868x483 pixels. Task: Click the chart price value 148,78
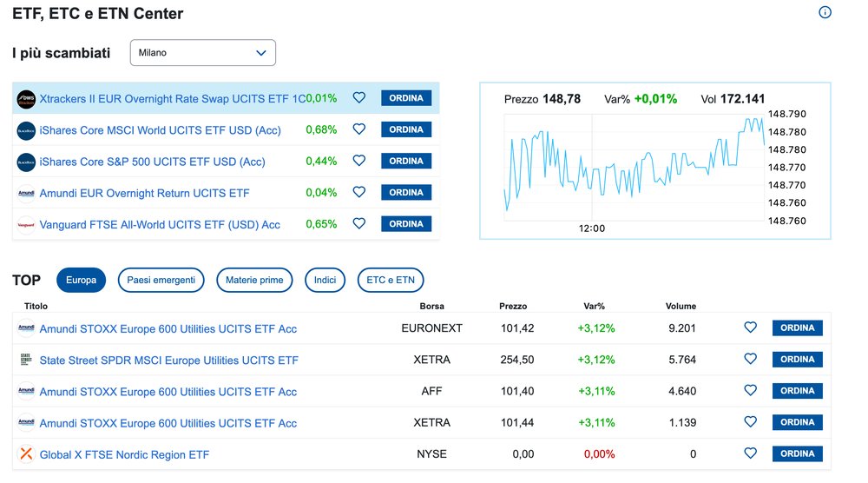click(x=562, y=99)
